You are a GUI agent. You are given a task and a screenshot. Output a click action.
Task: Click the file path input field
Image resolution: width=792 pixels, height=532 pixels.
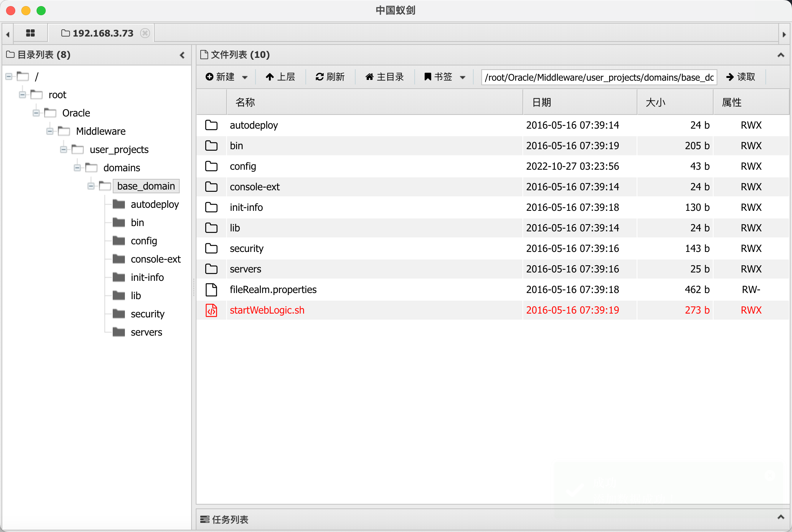coord(599,77)
